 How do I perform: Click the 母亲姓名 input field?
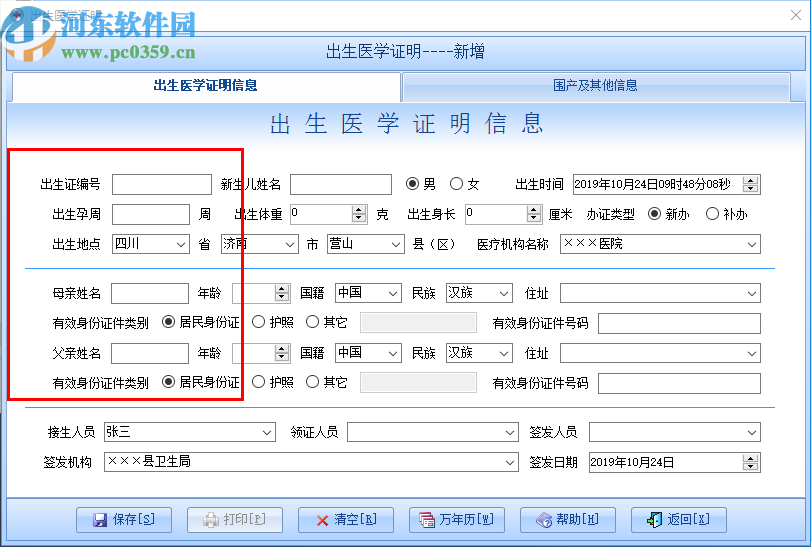[x=150, y=294]
